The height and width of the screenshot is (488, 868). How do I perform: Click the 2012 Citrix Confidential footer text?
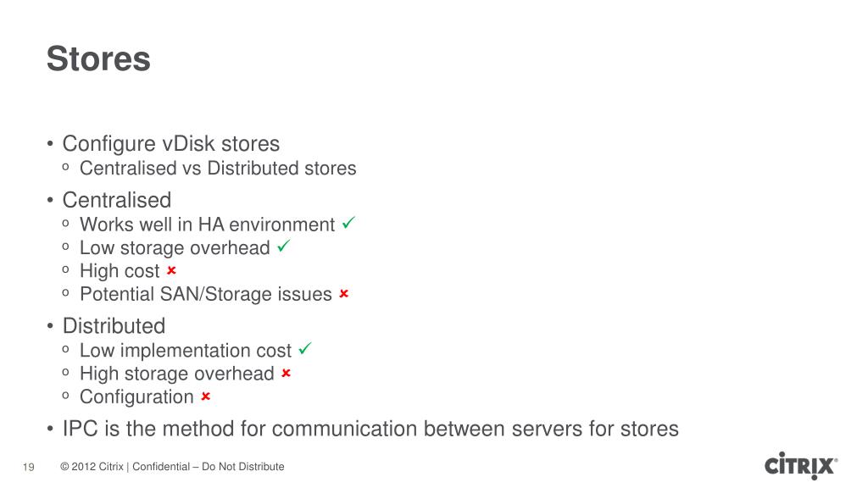pos(172,467)
